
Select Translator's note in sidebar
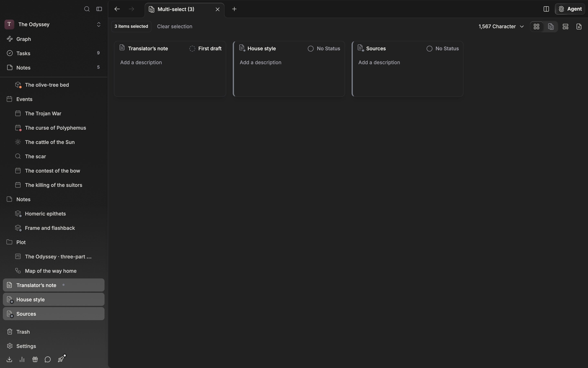tap(53, 285)
